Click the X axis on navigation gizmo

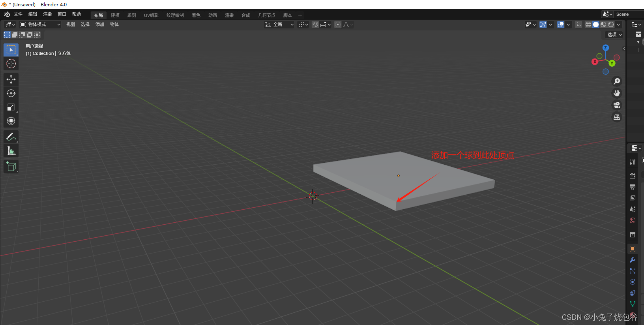point(595,62)
